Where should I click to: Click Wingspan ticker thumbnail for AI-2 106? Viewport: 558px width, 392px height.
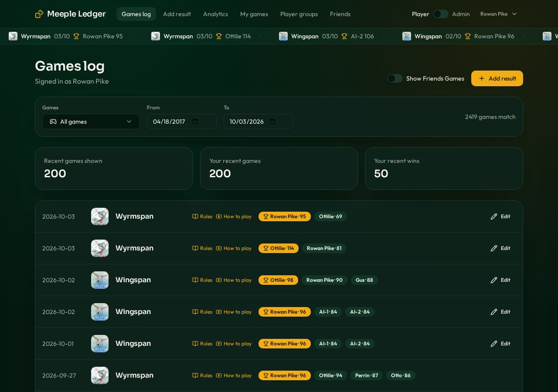tap(283, 36)
